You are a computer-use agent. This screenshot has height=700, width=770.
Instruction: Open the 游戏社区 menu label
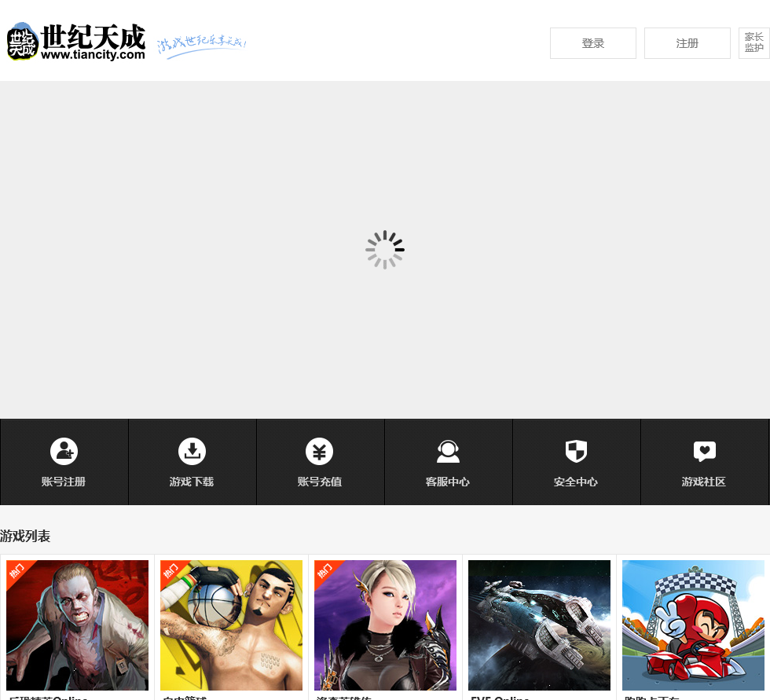point(704,482)
